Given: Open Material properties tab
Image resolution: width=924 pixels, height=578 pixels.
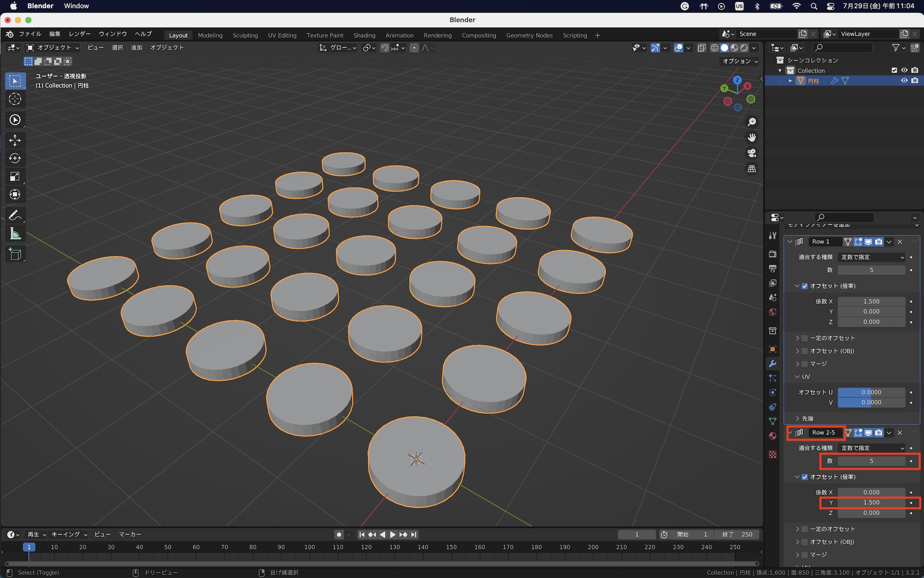Looking at the screenshot, I should 772,436.
